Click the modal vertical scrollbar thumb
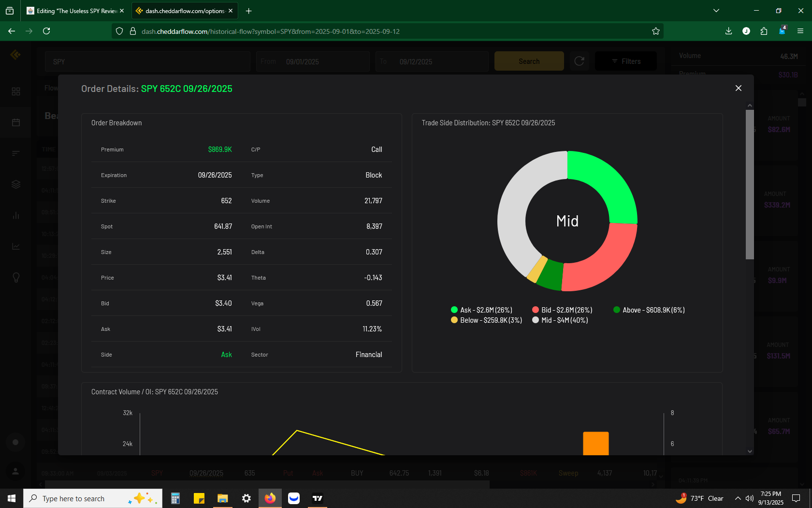Image resolution: width=812 pixels, height=508 pixels. (x=750, y=184)
